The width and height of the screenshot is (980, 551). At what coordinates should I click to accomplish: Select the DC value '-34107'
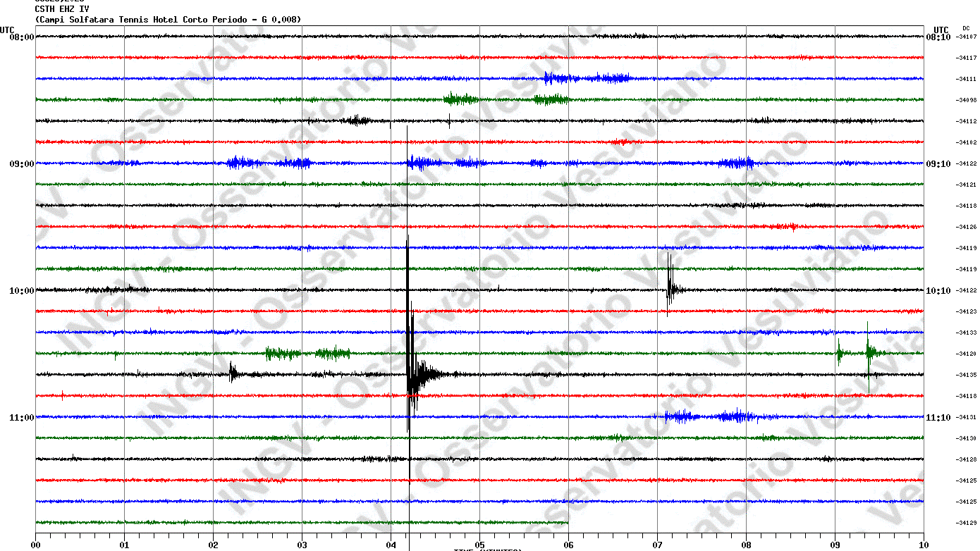pyautogui.click(x=966, y=37)
